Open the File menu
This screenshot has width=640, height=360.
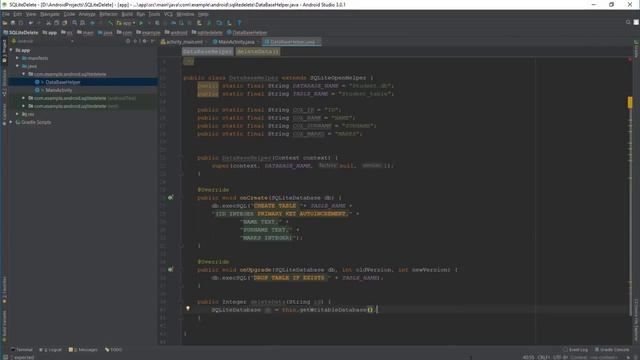pos(6,14)
